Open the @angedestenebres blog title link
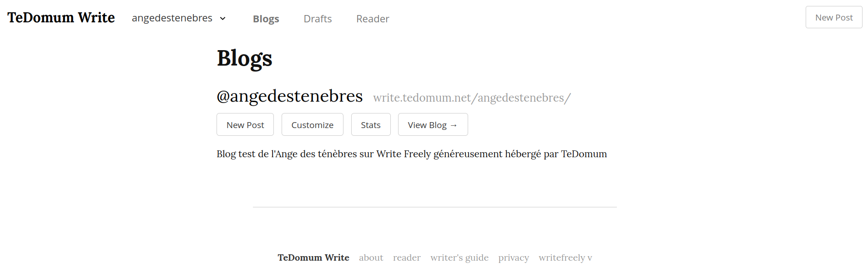868x278 pixels. click(x=289, y=96)
